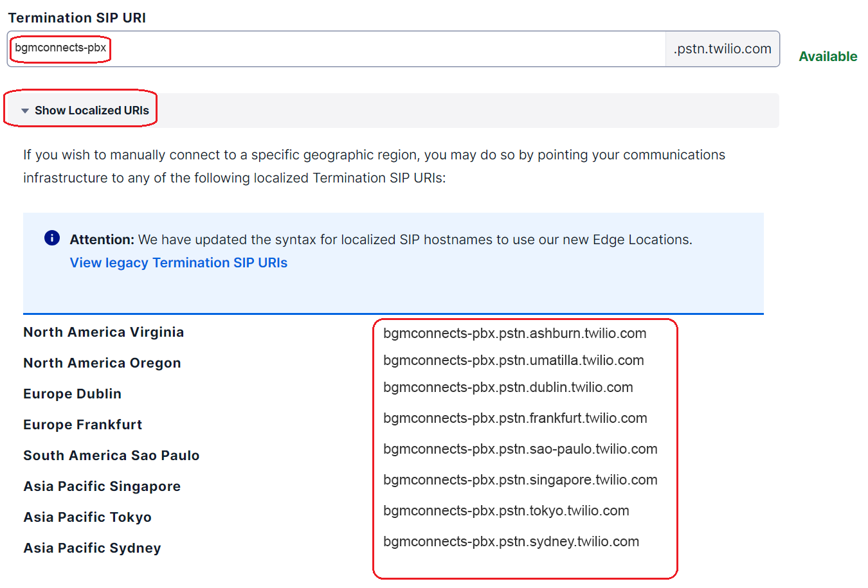Click the South America Sao Paulo label
Viewport: 868px width, 588px height.
(x=111, y=456)
